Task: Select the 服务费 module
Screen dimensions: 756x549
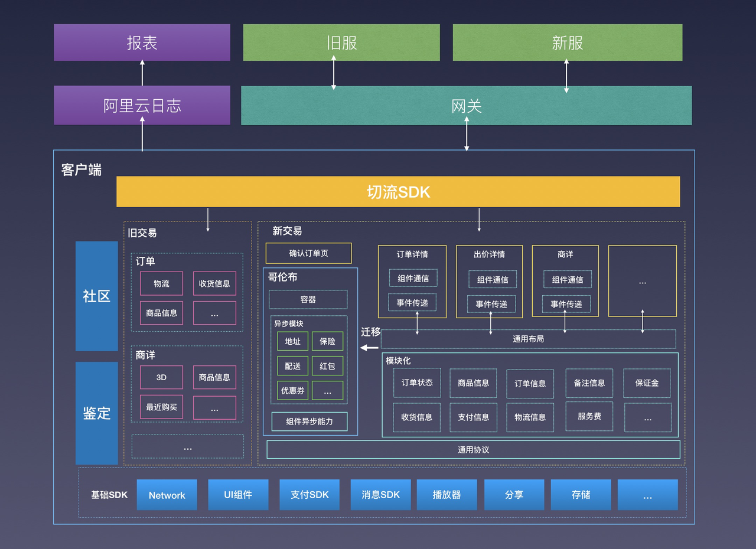Action: (589, 416)
